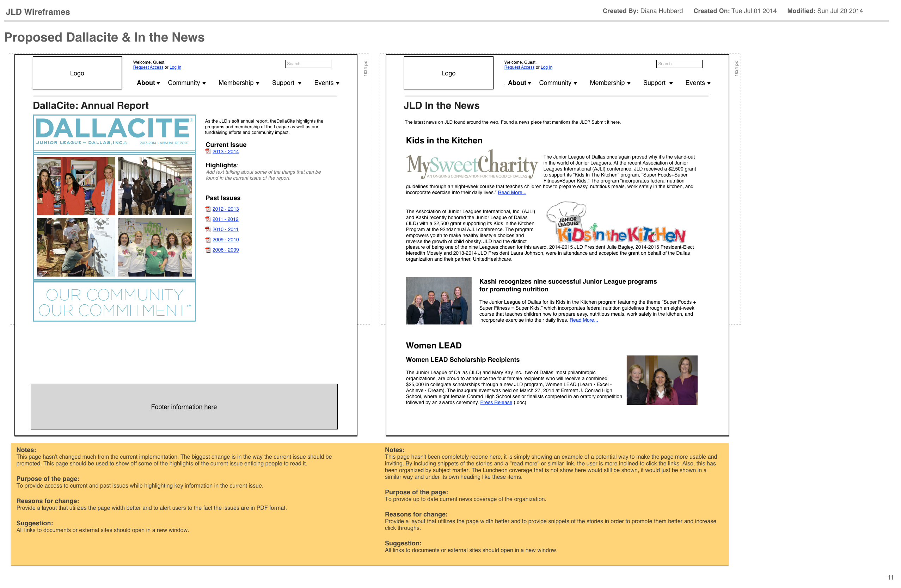Click Request Access on the DallaCite page

pos(148,67)
